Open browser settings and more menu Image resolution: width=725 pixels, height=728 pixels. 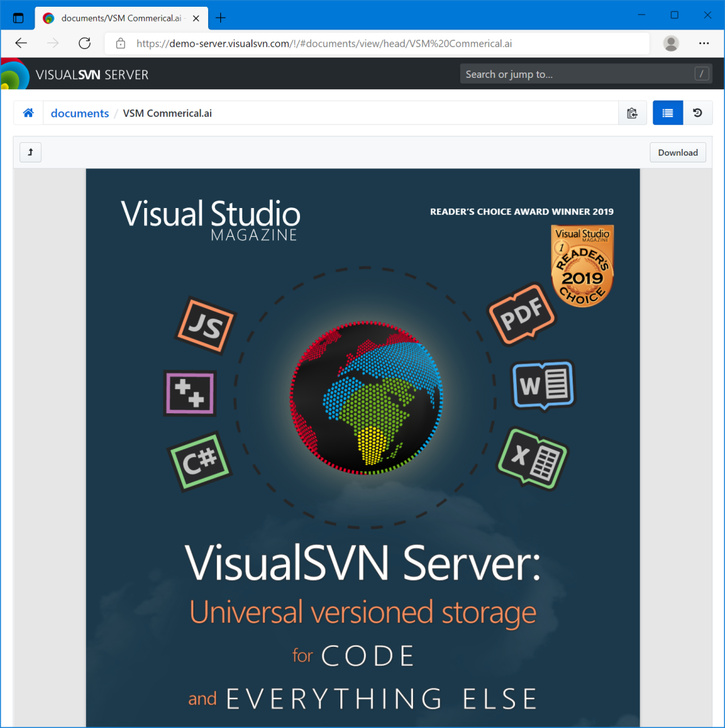coord(704,43)
